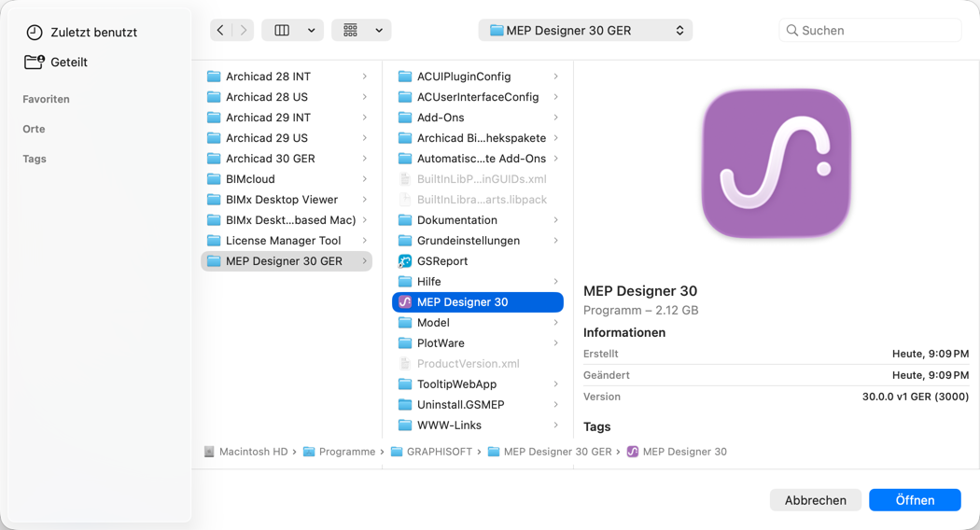Click the Zuletzt benutzt clock icon
The height and width of the screenshot is (530, 980).
click(35, 33)
